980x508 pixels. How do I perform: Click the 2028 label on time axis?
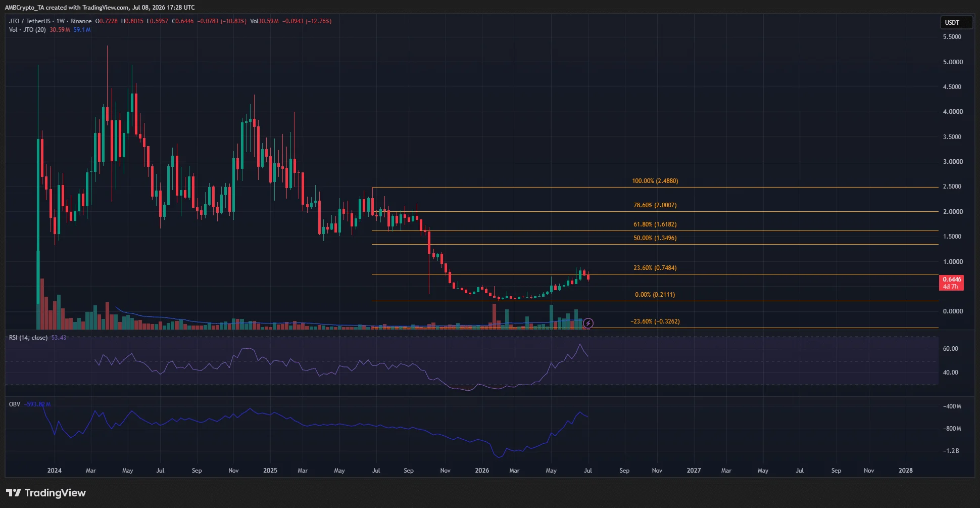[x=906, y=471]
